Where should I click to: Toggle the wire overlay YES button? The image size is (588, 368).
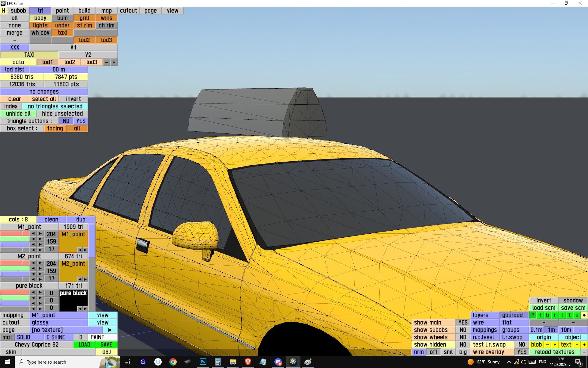[522, 352]
